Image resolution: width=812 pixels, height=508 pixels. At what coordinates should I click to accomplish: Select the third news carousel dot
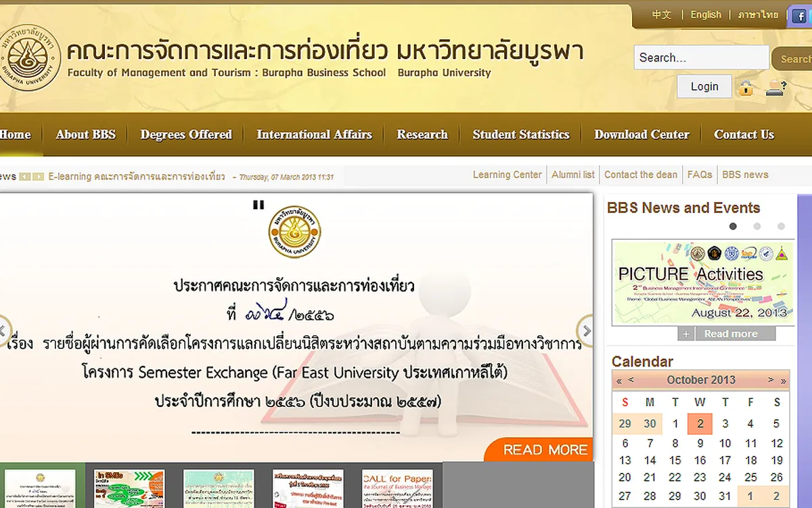781,226
